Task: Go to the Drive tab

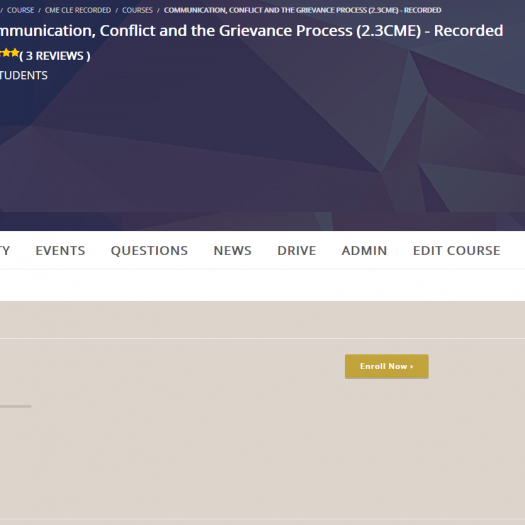Action: click(297, 250)
